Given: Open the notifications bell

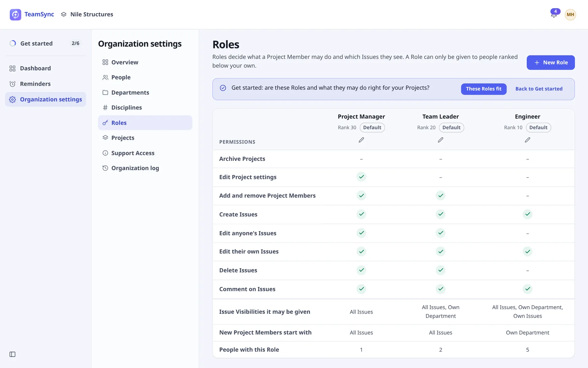Looking at the screenshot, I should [x=554, y=14].
